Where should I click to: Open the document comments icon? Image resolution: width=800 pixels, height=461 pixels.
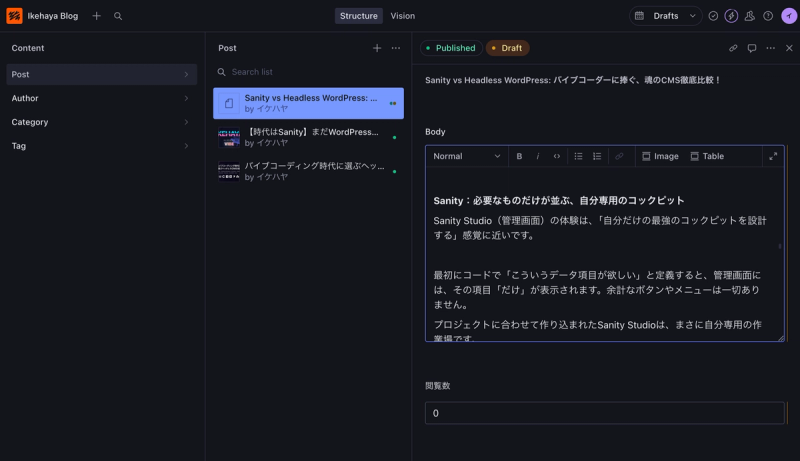752,48
